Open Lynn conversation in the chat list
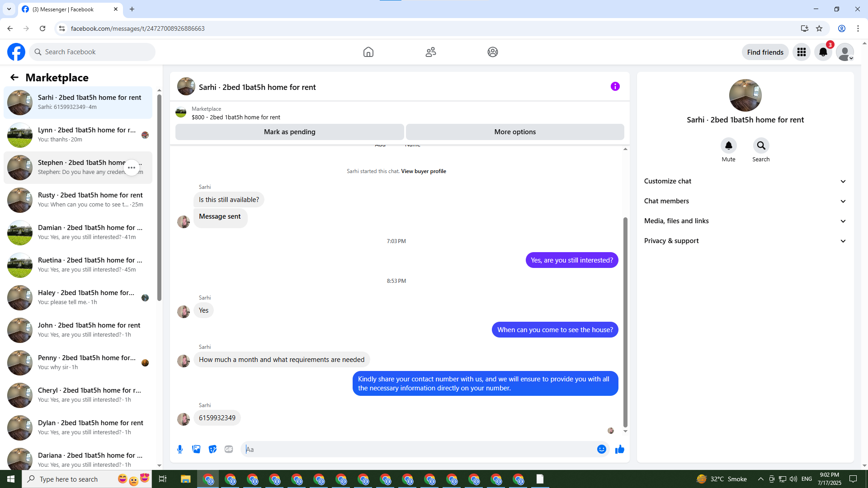868x488 pixels. 78,135
